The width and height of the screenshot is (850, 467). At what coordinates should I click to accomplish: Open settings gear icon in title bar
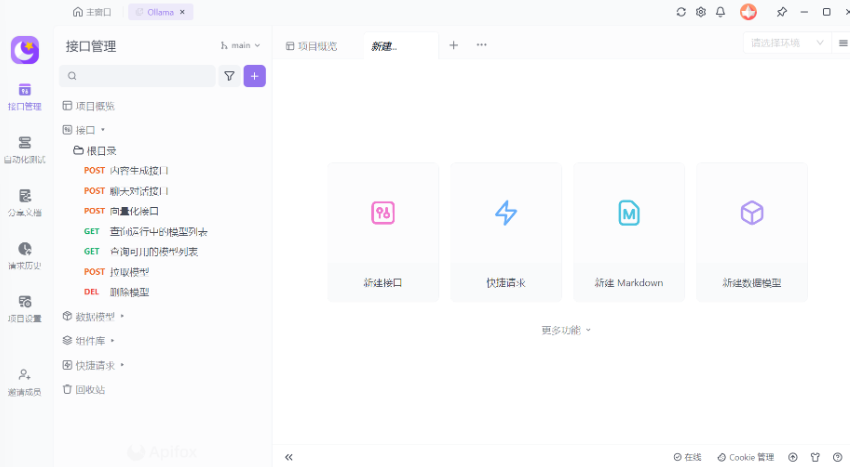[x=701, y=12]
